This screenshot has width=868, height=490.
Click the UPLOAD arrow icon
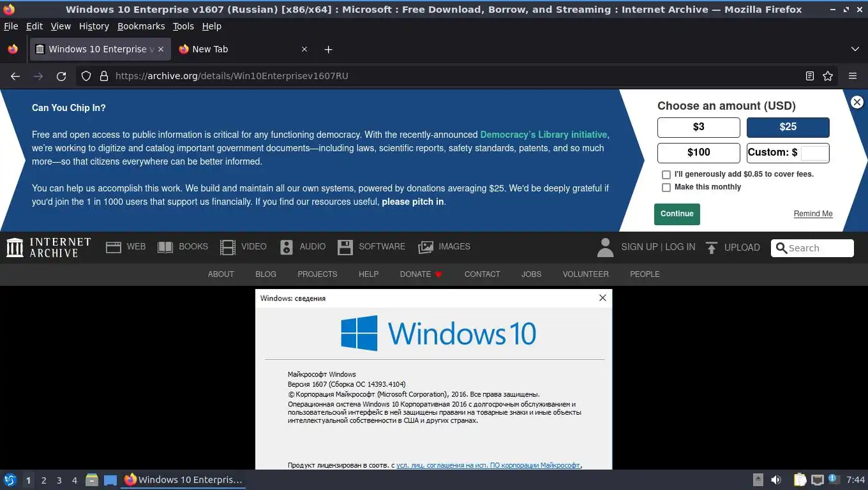pos(712,248)
